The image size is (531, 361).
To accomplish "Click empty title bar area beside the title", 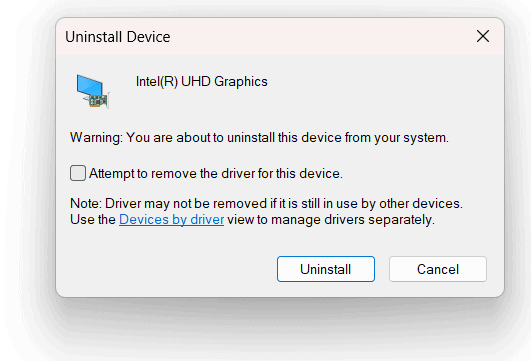I will point(322,37).
